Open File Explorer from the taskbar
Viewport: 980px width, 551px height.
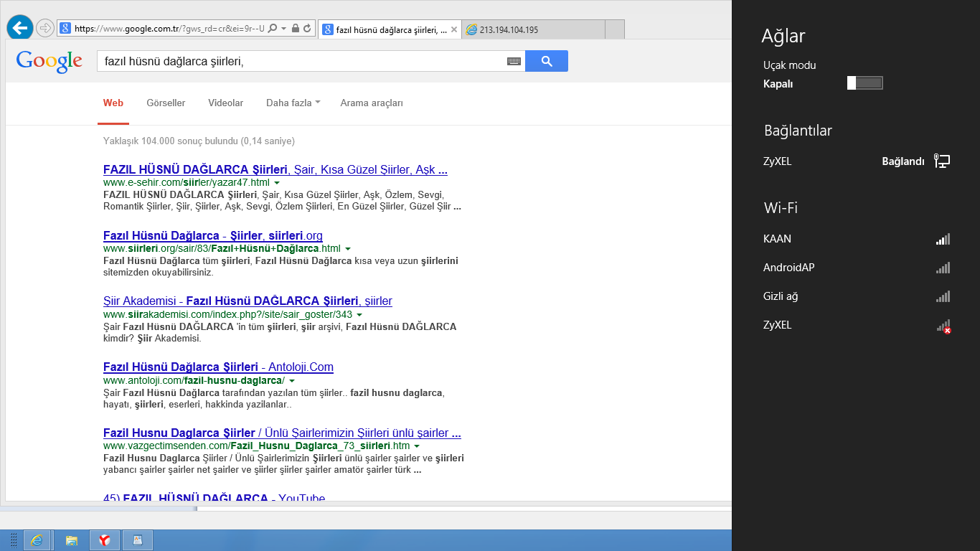tap(72, 540)
